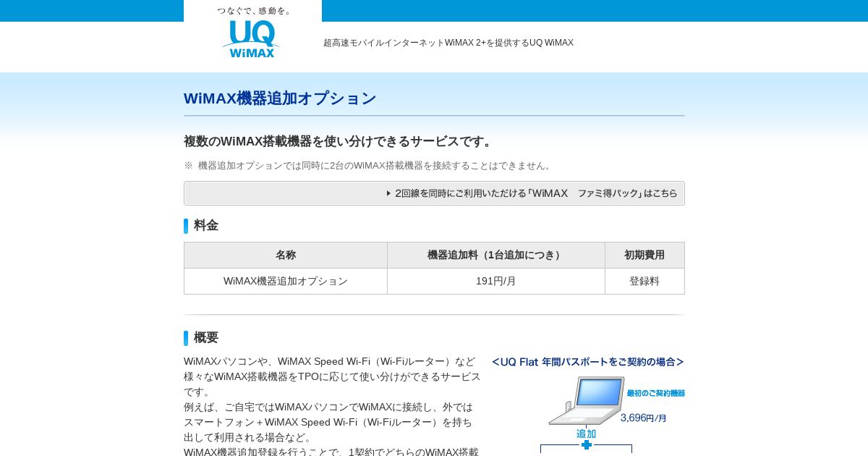This screenshot has height=456, width=868.
Task: Click the 最初のご契約機器 label
Action: (655, 393)
